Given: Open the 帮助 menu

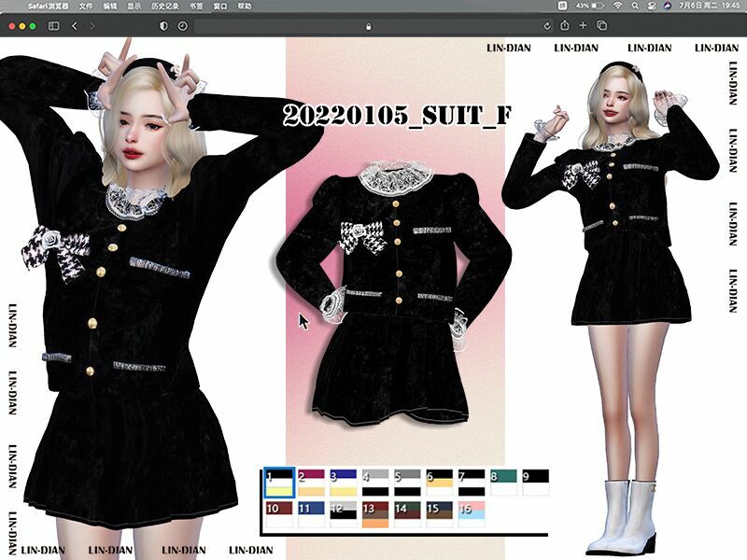Looking at the screenshot, I should pyautogui.click(x=245, y=7).
